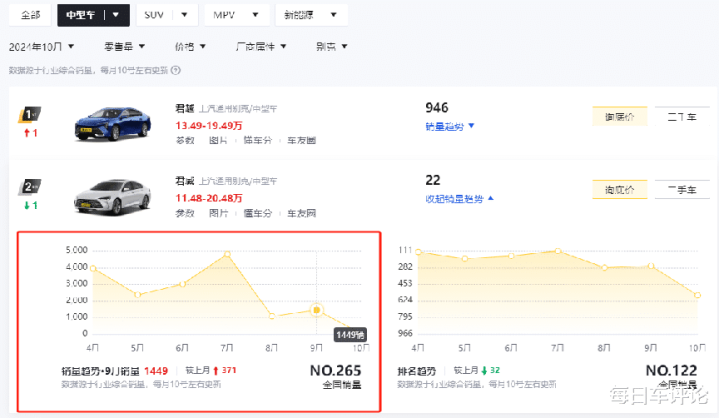
Task: Click the red up arrow 371 indicator
Action: coord(224,370)
